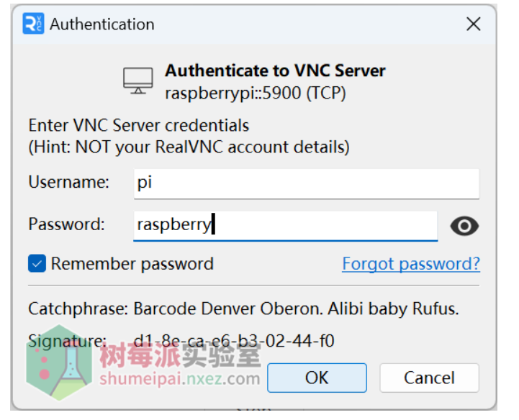Click the Catchphrase text line
Screen dimensions: 519x420
(243, 309)
